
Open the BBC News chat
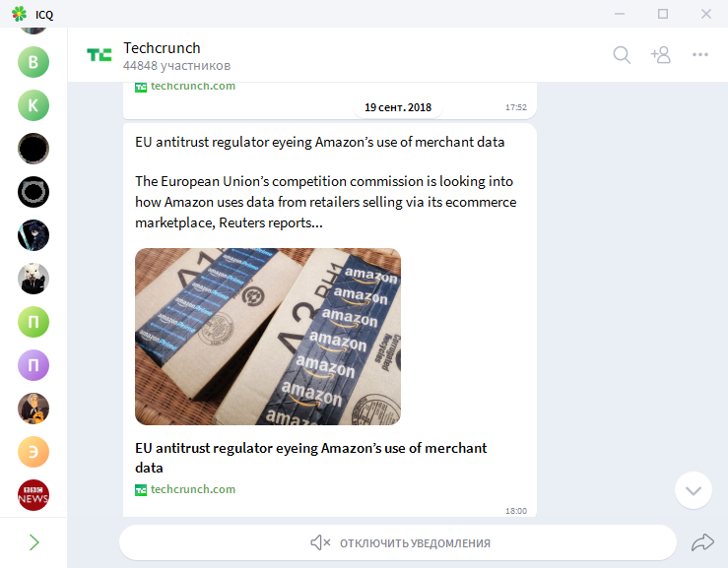33,495
